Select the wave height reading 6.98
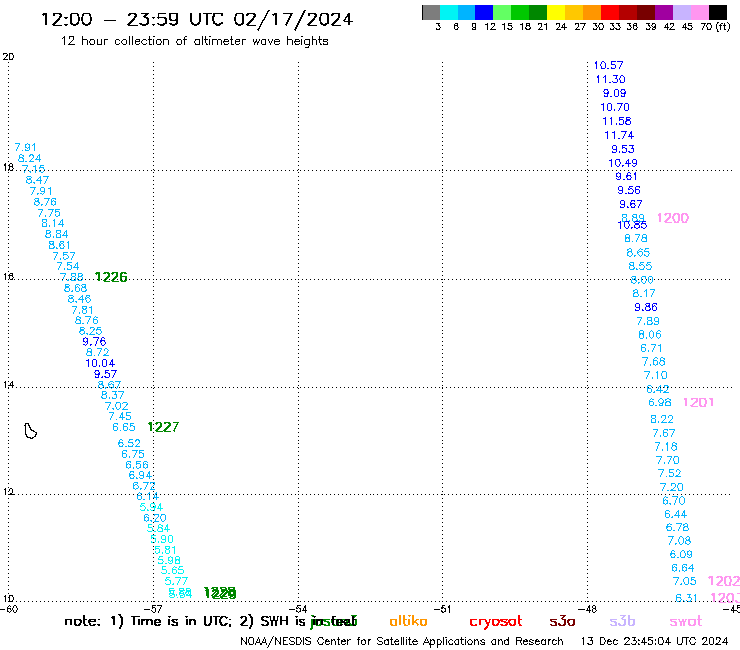This screenshot has height=650, width=740. 659,403
